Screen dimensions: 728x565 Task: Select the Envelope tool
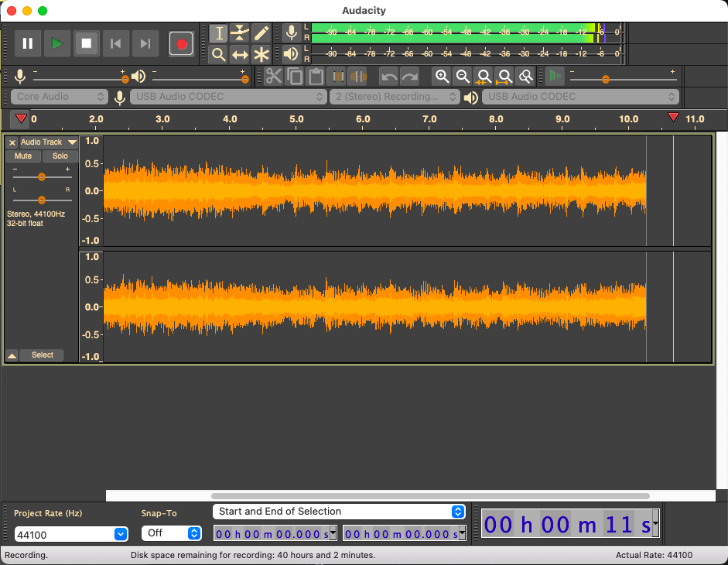coord(241,33)
